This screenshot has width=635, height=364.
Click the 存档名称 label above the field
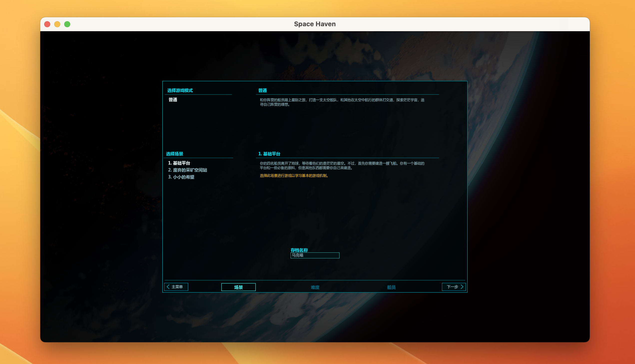click(299, 250)
